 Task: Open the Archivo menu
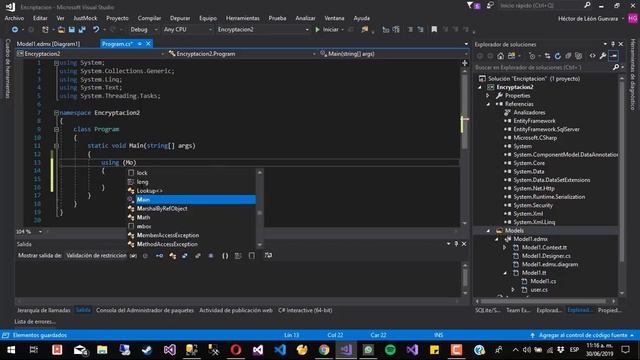click(x=14, y=18)
